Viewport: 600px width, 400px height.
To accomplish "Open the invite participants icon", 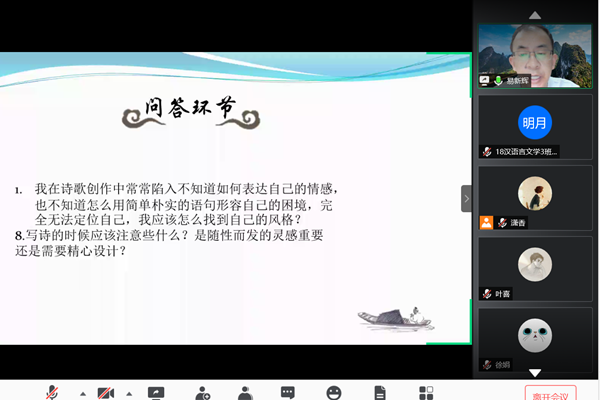I will tap(203, 392).
